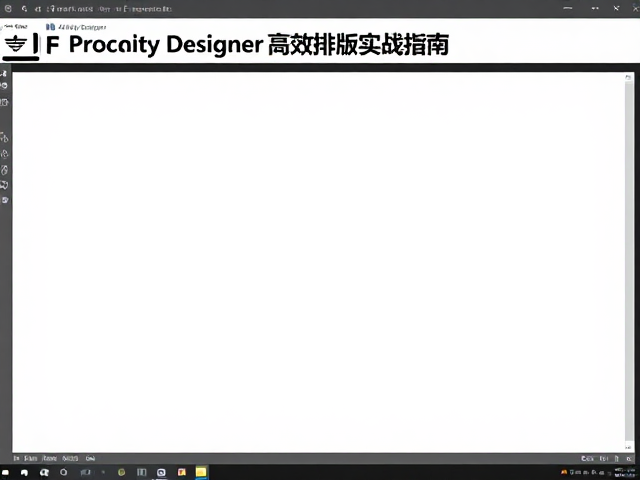Open the olive green round icon on the taskbar

tap(121, 472)
